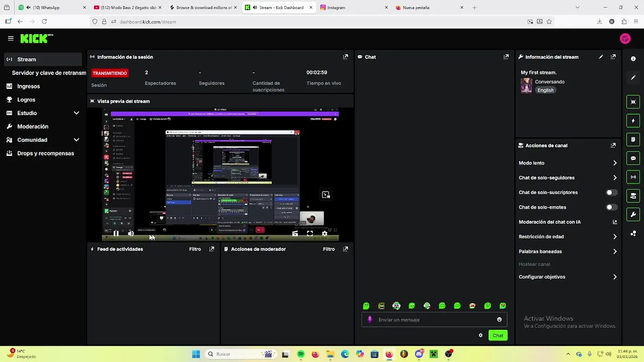Switch to Instagram browser tab
Viewport: 644px width, 362px height.
click(354, 8)
